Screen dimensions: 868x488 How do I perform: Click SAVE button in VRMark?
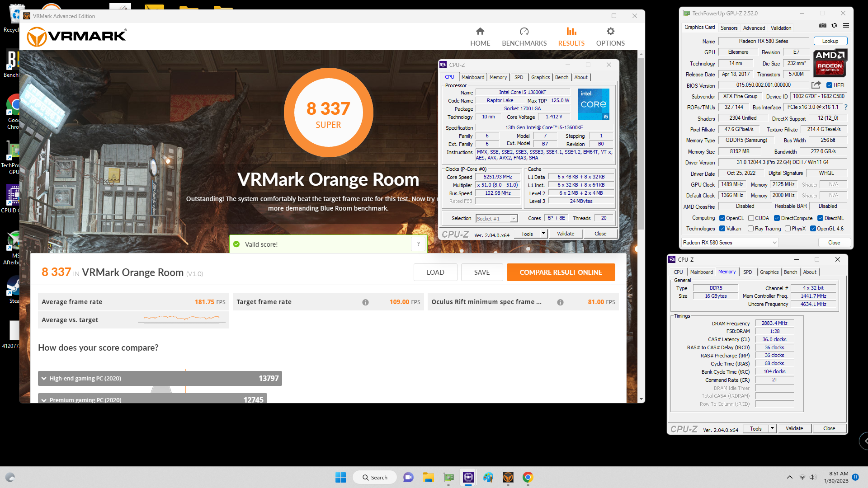[x=482, y=272]
